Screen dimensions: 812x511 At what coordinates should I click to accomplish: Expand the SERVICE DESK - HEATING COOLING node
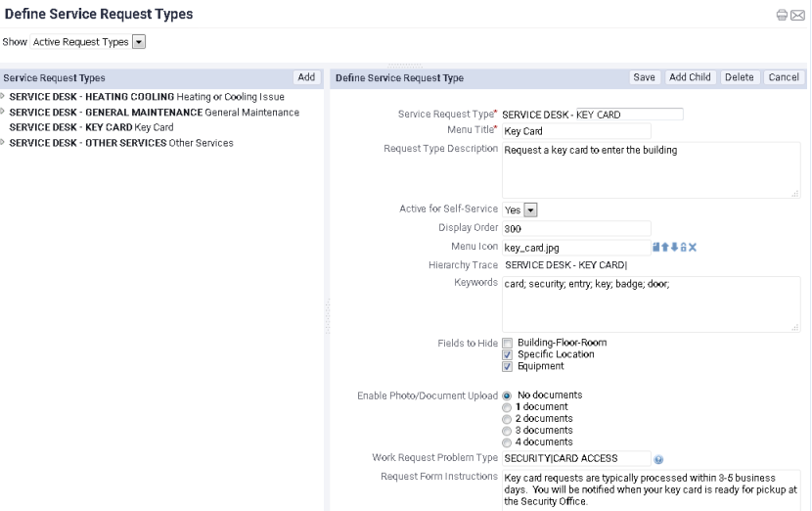coord(3,96)
